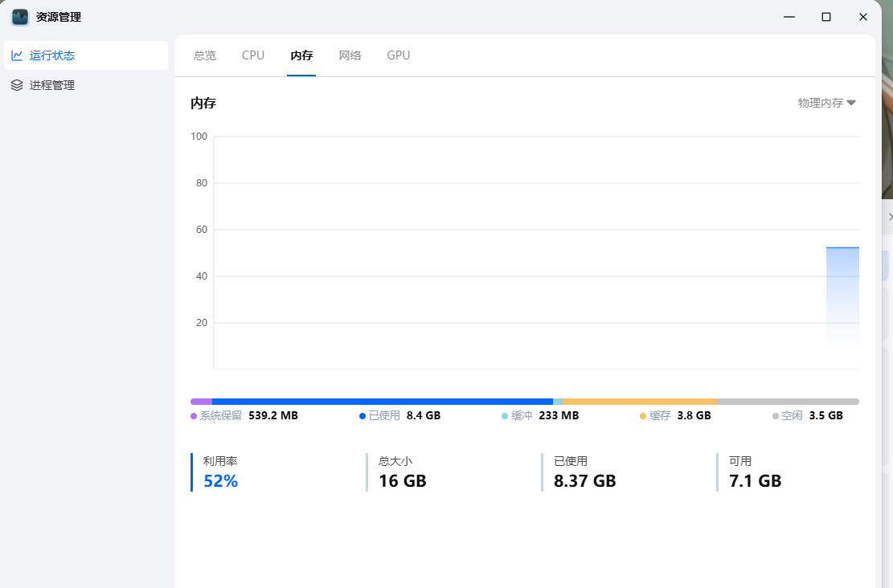
Task: Click the light-blue 缓冲 legend dot
Action: [505, 416]
